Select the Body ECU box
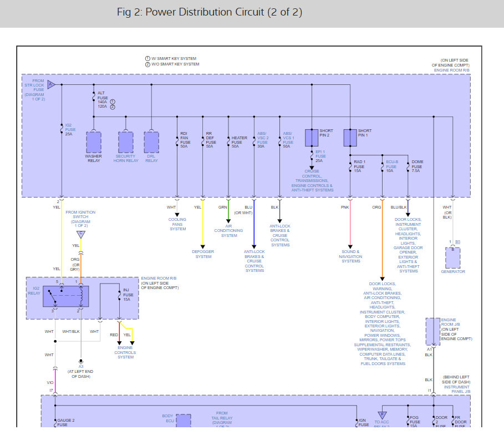This screenshot has height=445, width=504. coord(183,421)
